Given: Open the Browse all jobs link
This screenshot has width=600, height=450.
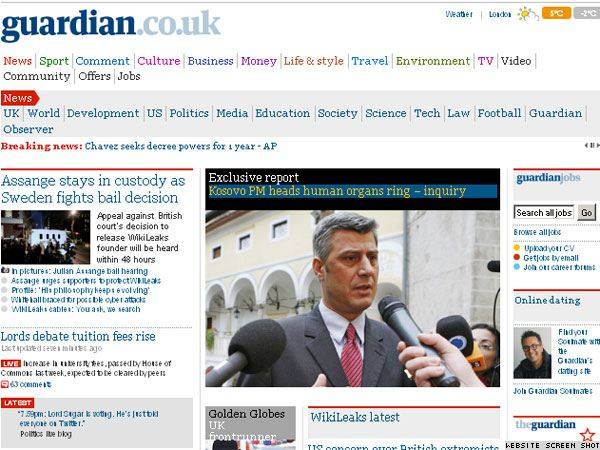Looking at the screenshot, I should point(537,232).
